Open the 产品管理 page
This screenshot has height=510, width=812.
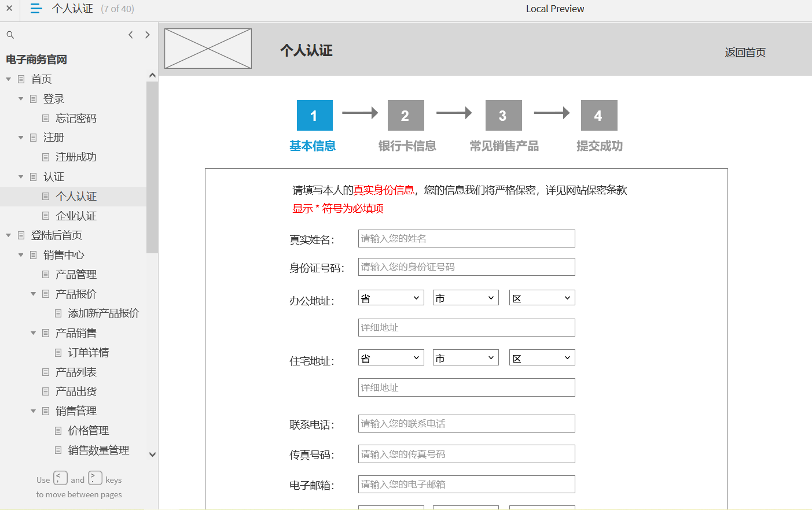click(x=76, y=275)
